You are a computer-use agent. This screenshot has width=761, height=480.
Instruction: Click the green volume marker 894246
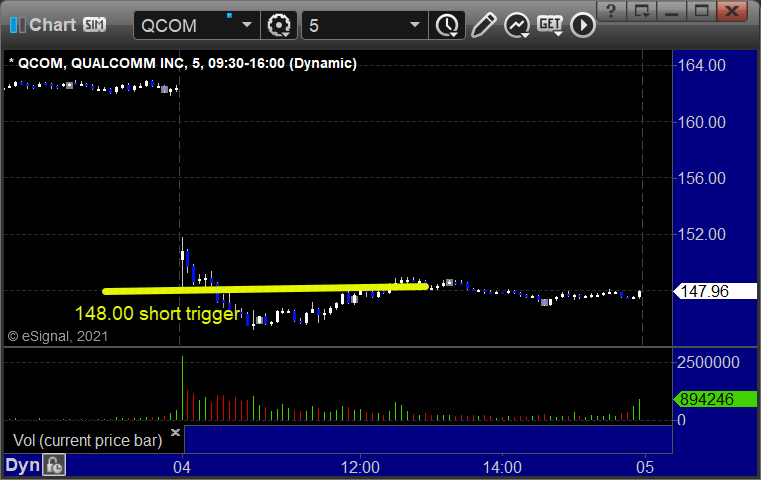point(714,399)
